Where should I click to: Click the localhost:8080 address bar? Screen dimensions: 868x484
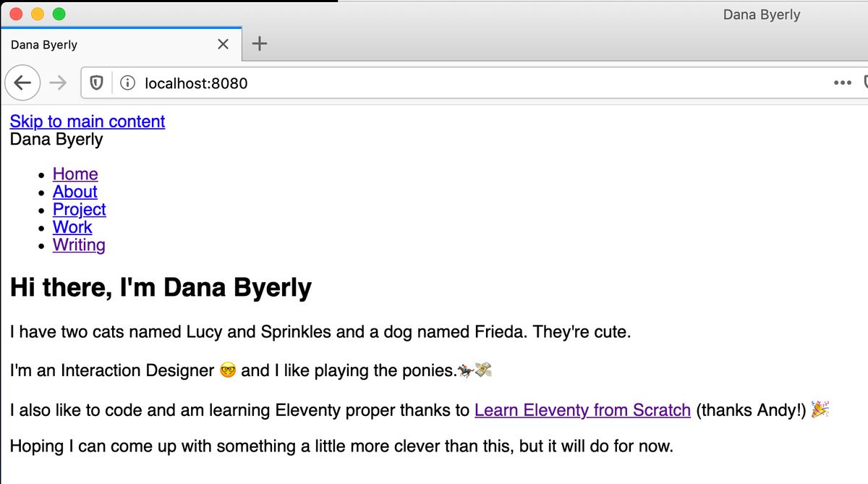(434, 83)
